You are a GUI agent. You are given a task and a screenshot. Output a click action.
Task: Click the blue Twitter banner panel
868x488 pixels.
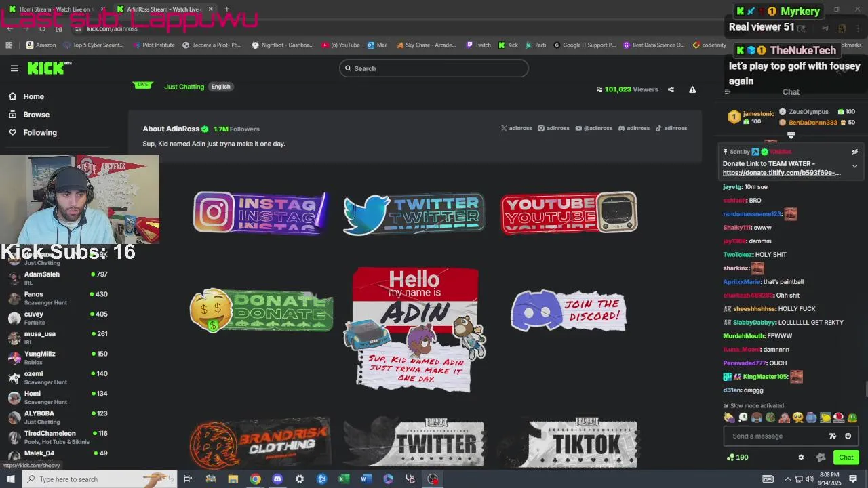pos(414,213)
